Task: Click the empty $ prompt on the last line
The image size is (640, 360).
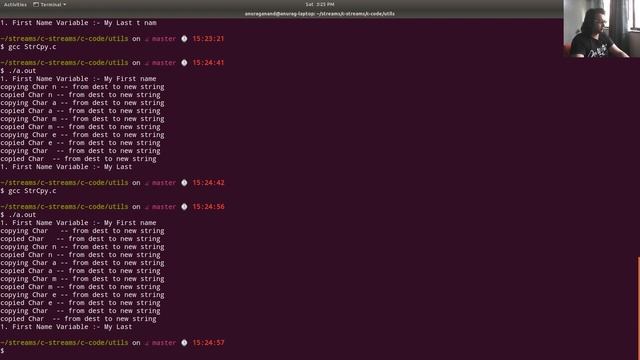Action: coord(2,351)
